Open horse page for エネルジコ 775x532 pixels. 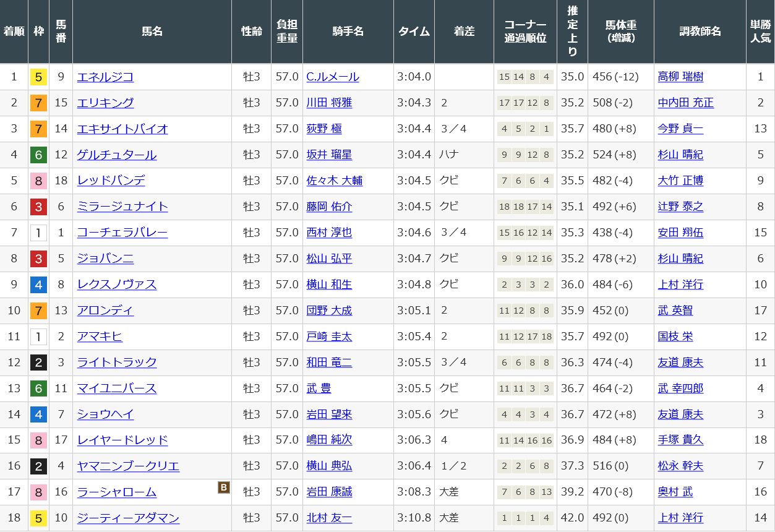105,77
